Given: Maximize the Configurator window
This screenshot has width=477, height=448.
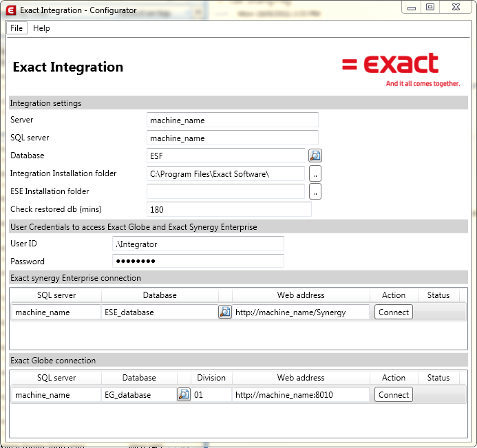Looking at the screenshot, I should [x=430, y=8].
